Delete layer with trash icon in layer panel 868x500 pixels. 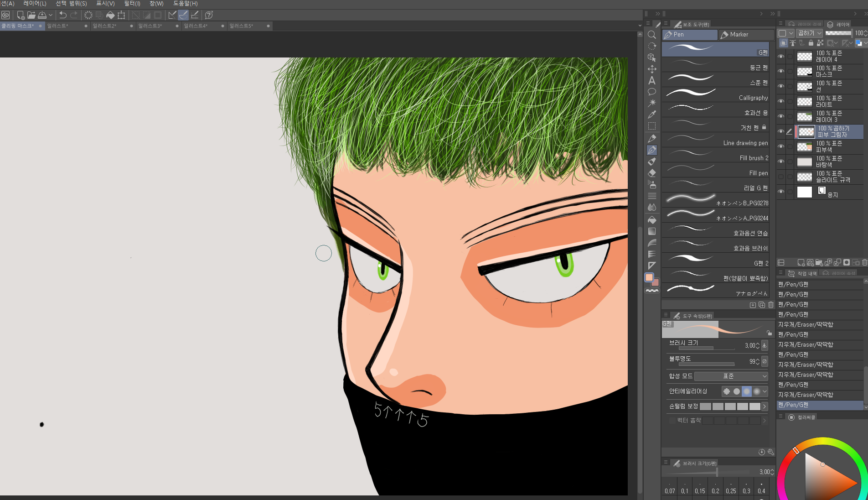coord(864,262)
